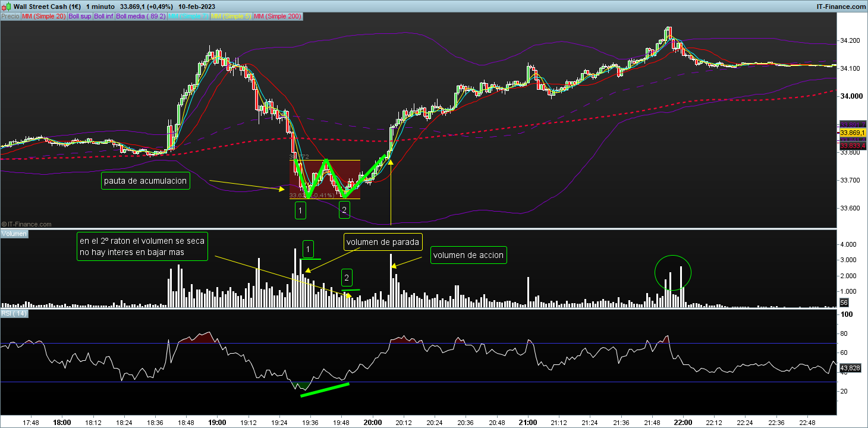Click the 20:00 time axis label
Screen dimensions: 868x428
coord(372,423)
